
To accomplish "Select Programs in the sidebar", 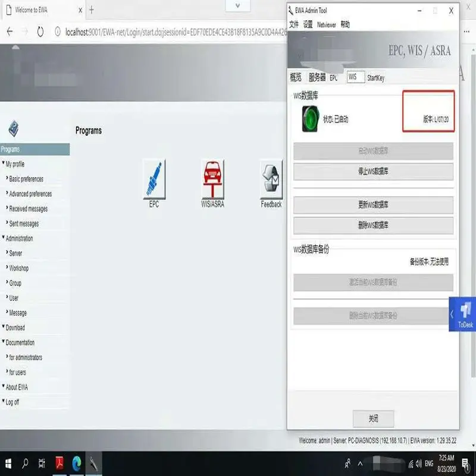I will point(35,149).
